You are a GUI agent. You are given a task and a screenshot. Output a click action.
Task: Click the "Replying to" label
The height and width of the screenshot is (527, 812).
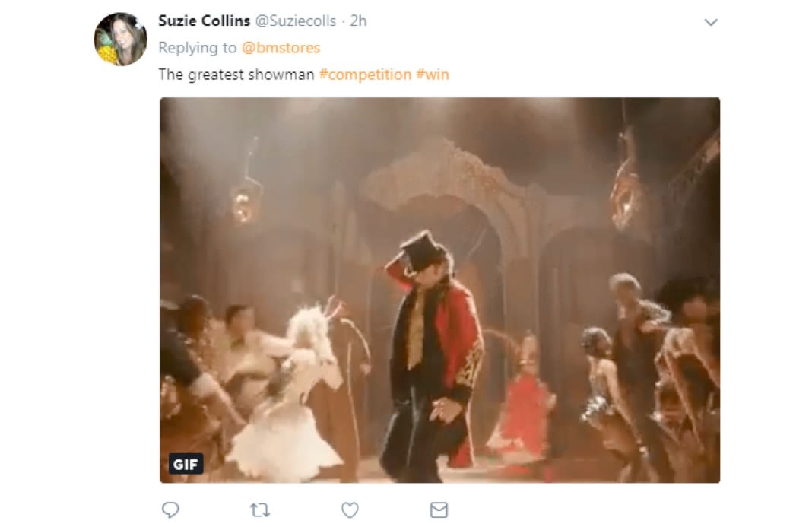tap(197, 48)
